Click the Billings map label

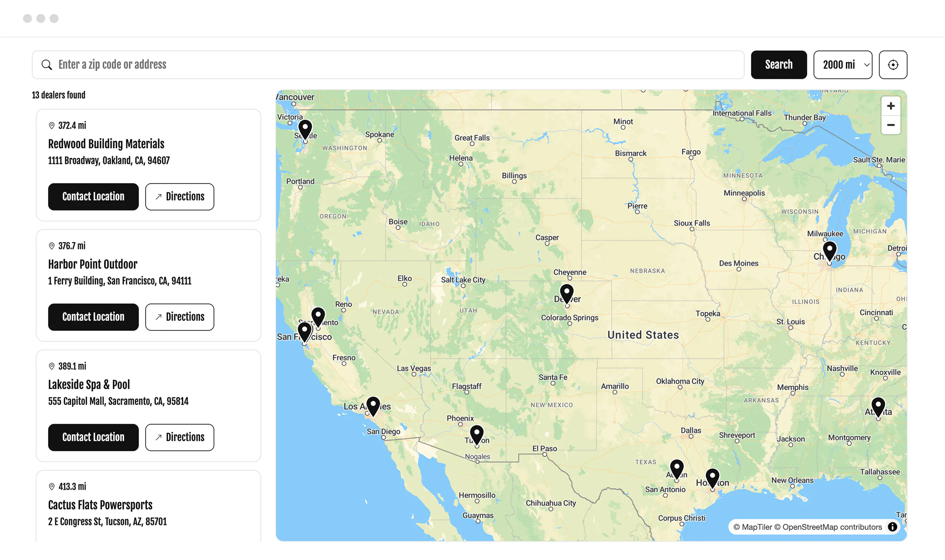(514, 176)
